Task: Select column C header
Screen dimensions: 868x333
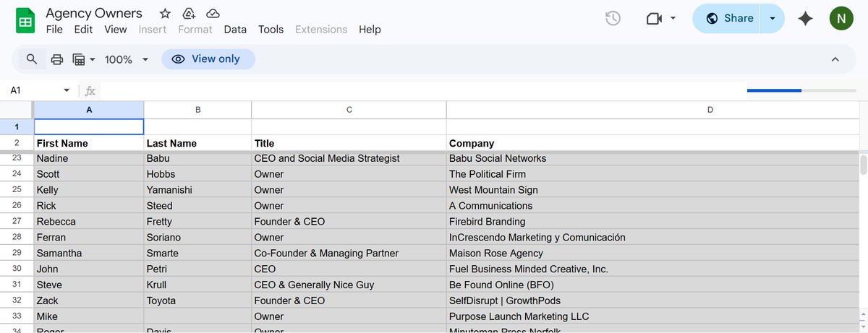Action: 349,110
